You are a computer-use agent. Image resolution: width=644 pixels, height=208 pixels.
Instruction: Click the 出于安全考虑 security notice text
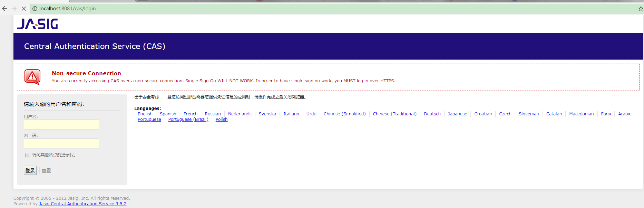pyautogui.click(x=220, y=97)
